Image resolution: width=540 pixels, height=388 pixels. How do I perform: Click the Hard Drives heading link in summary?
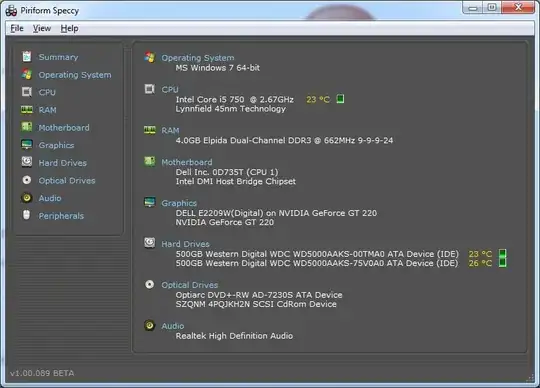pos(185,244)
